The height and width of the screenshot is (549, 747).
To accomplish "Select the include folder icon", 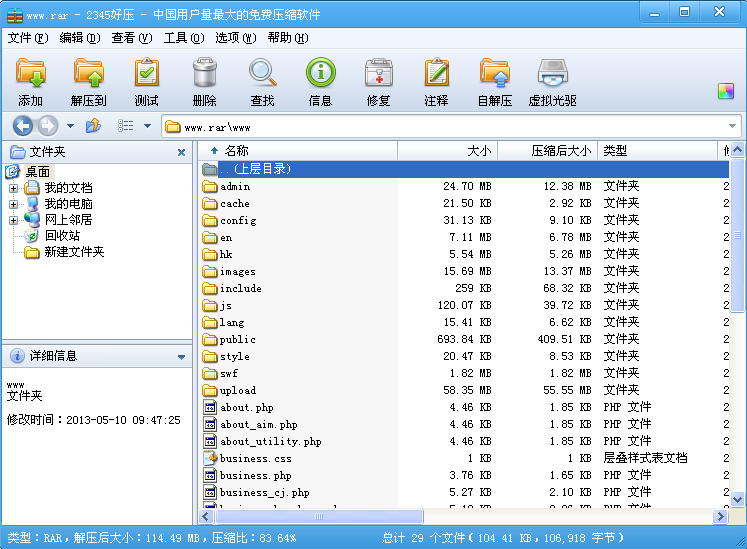I will coord(210,288).
